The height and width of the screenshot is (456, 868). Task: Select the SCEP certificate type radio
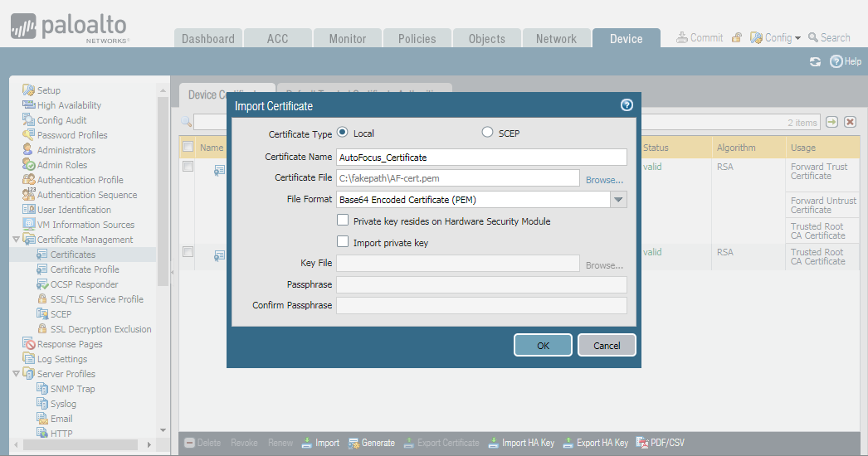[x=487, y=133]
